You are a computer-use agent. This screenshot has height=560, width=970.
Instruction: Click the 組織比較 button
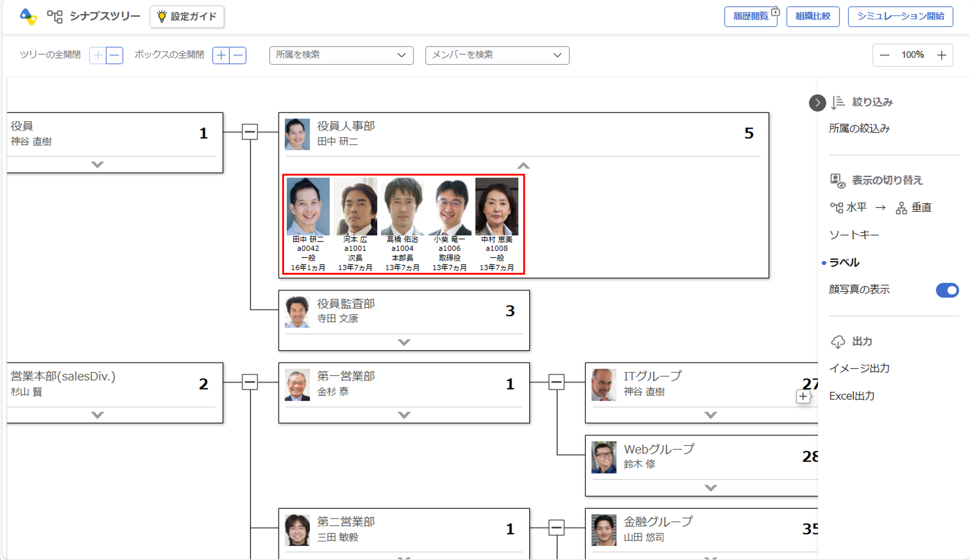pos(813,17)
